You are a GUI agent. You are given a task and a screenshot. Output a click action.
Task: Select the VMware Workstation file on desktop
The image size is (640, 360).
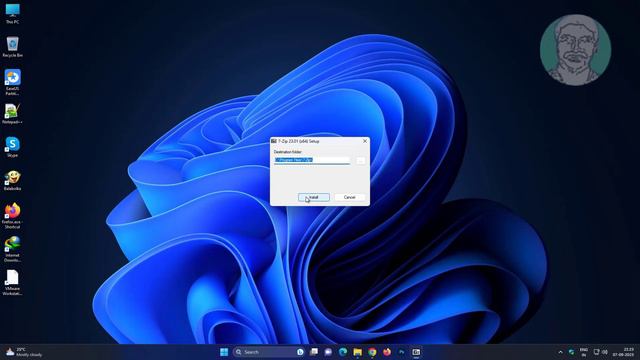click(12, 282)
